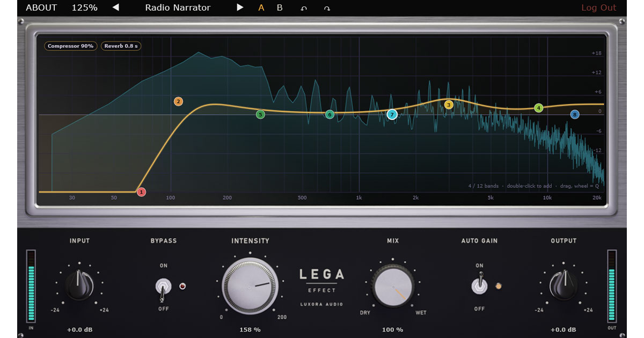
Task: Click the +18 dB scale label
Action: click(x=596, y=53)
